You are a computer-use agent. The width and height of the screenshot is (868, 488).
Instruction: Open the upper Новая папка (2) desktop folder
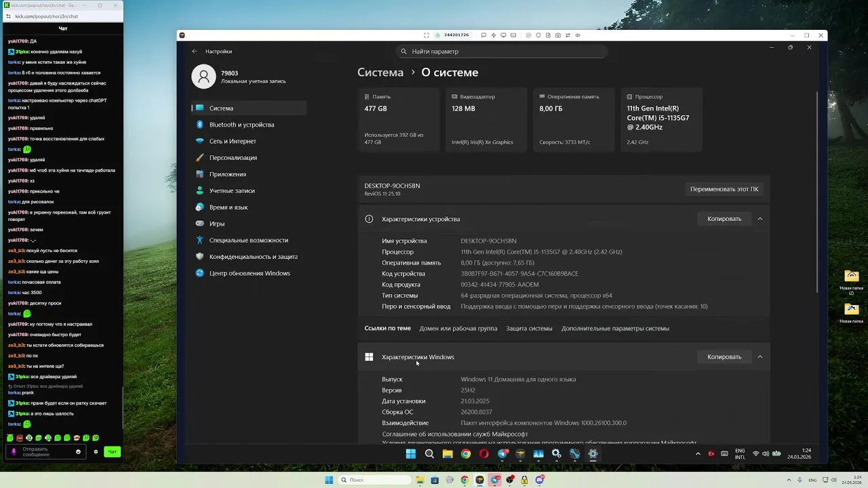852,282
